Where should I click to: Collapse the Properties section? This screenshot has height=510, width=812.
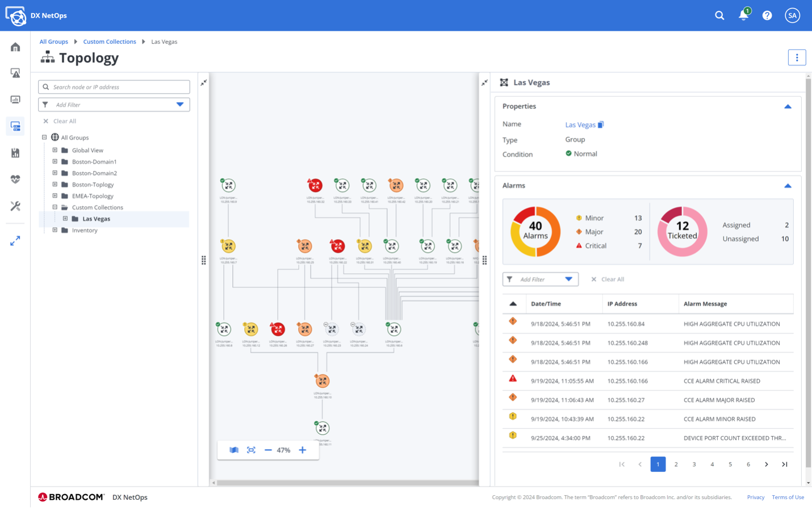coord(788,106)
